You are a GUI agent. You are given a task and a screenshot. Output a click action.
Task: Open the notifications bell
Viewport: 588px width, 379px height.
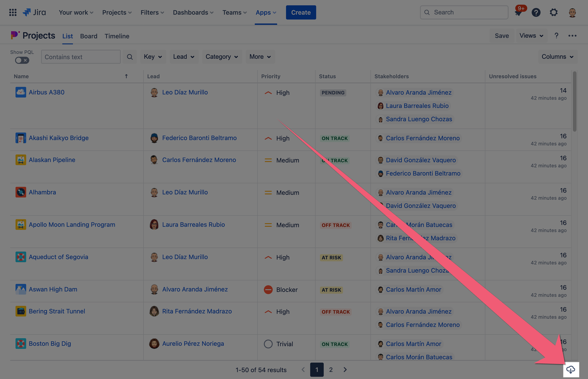click(x=518, y=12)
